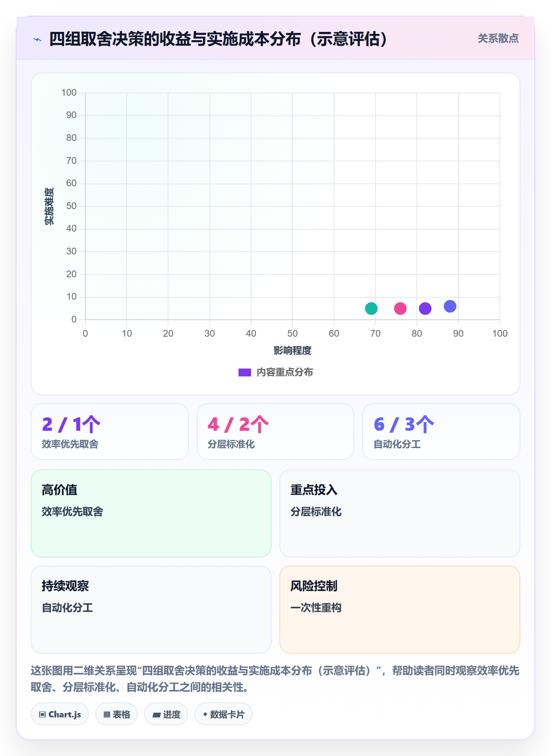Click the pink scatter point near 76
551x756 pixels.
pyautogui.click(x=400, y=308)
